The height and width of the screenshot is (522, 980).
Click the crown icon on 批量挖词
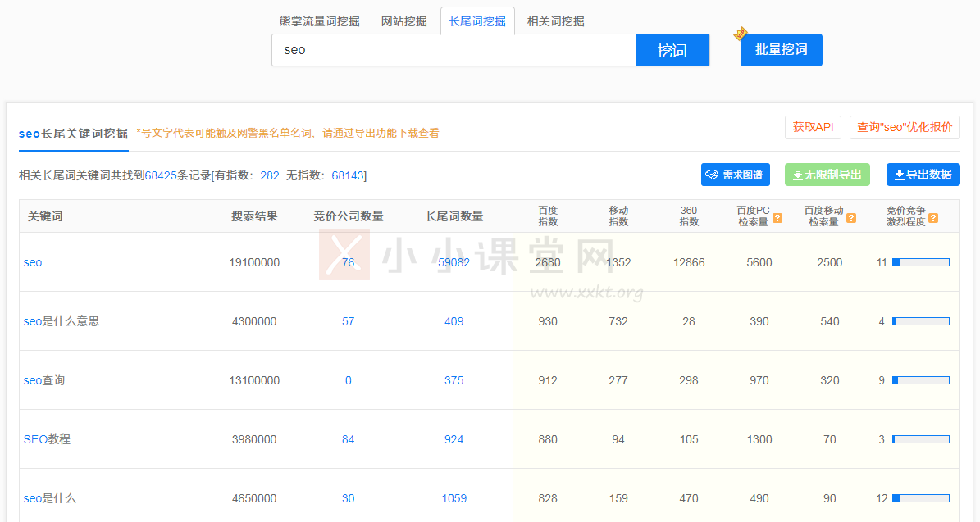741,33
